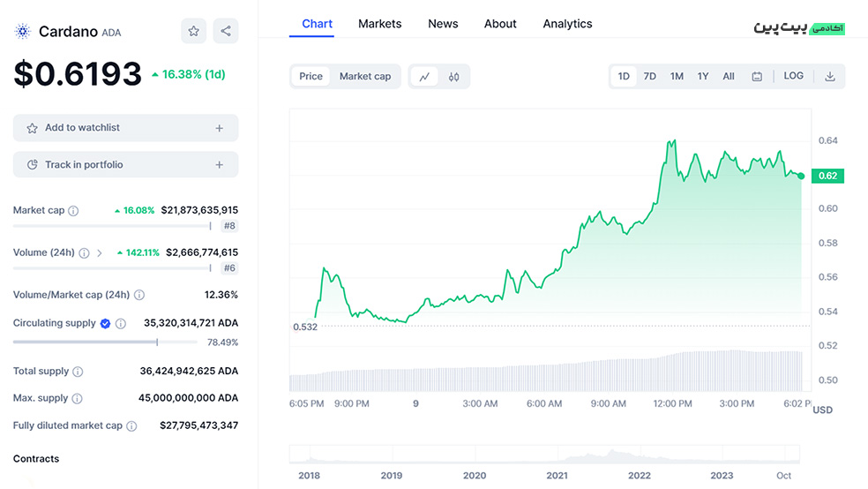Select the 7D time range
Screen dimensions: 868x489
coord(649,77)
